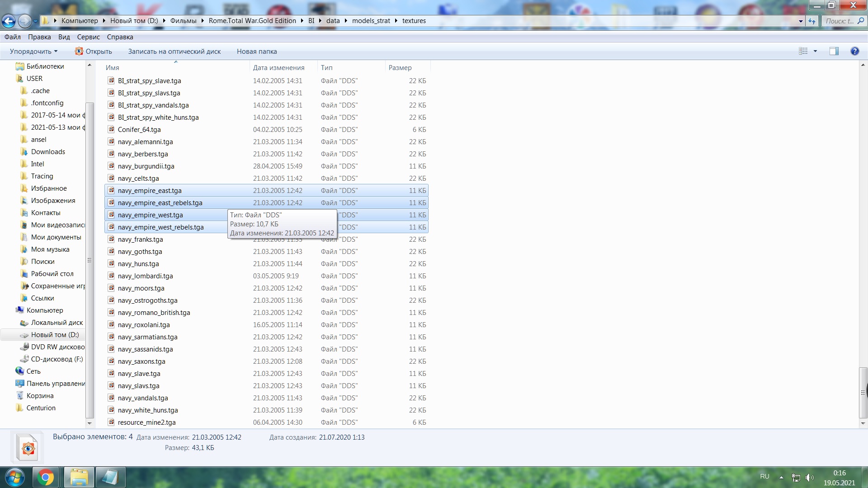Click the change view icon
The height and width of the screenshot is (488, 868).
803,51
